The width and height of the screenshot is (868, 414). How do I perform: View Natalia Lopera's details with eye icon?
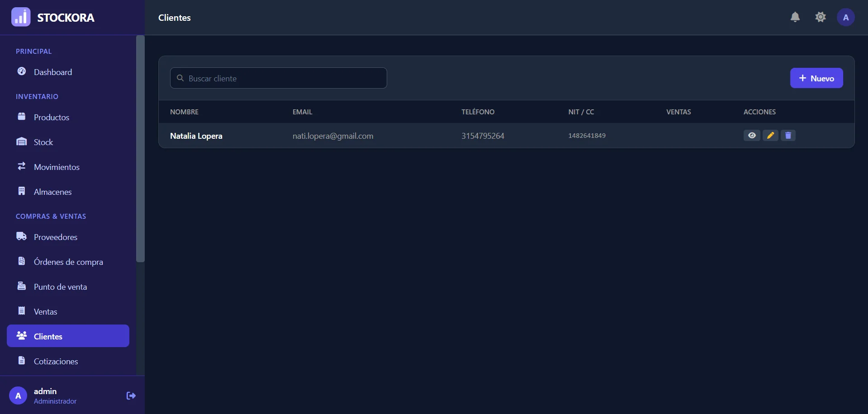(752, 136)
